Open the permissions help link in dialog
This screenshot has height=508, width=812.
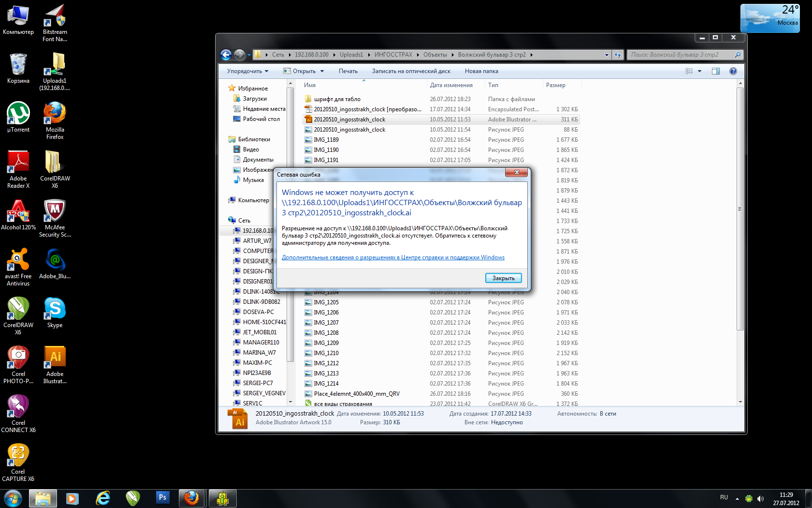(393, 257)
